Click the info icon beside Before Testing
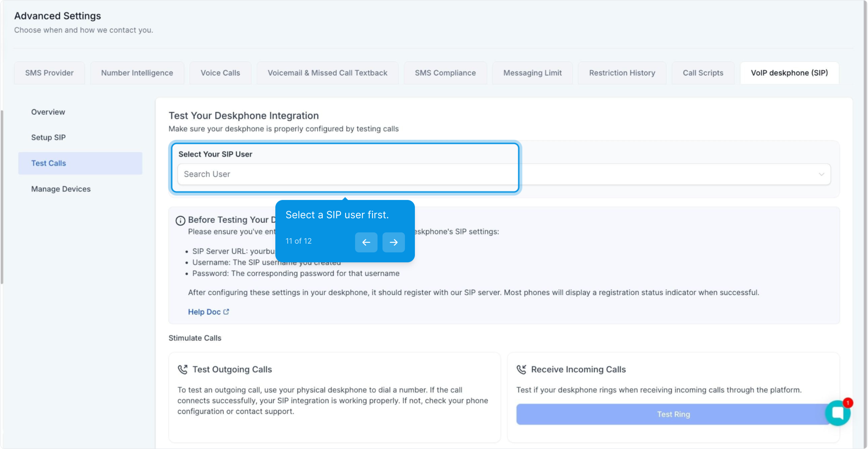 pos(180,220)
